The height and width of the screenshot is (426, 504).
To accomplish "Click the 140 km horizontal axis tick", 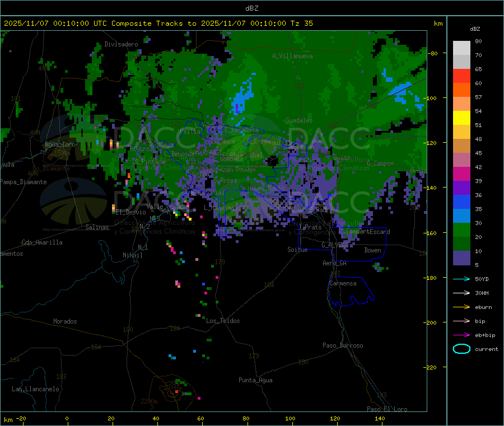I will point(380,418).
